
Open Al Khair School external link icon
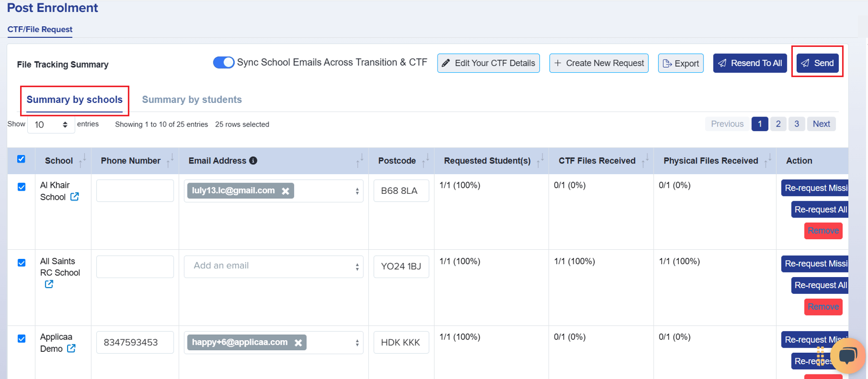75,197
